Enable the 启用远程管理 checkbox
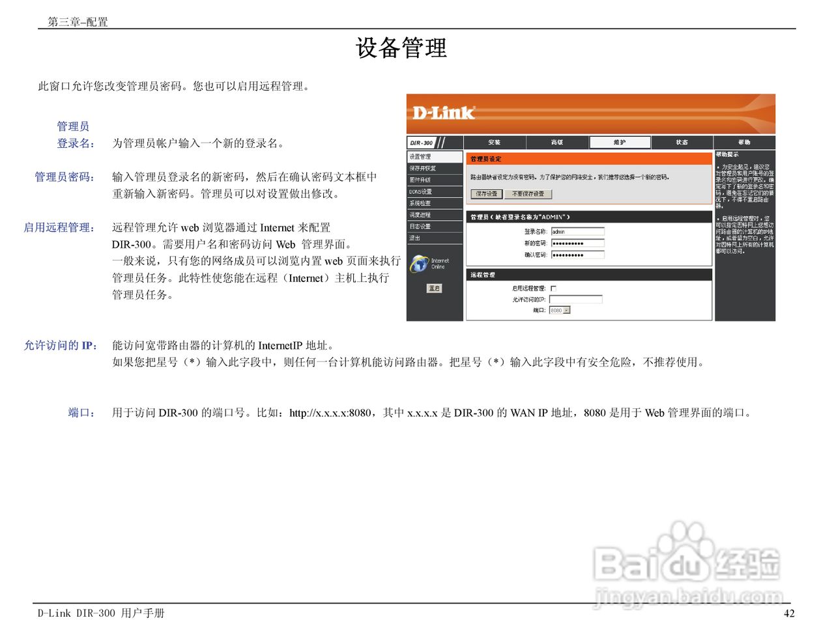834x644 pixels. [x=553, y=288]
